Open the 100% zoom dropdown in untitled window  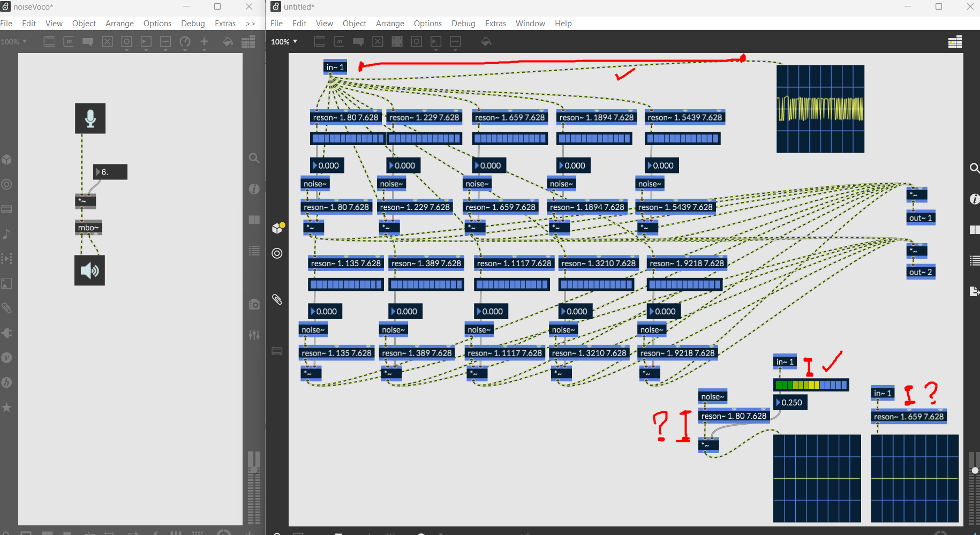[284, 42]
